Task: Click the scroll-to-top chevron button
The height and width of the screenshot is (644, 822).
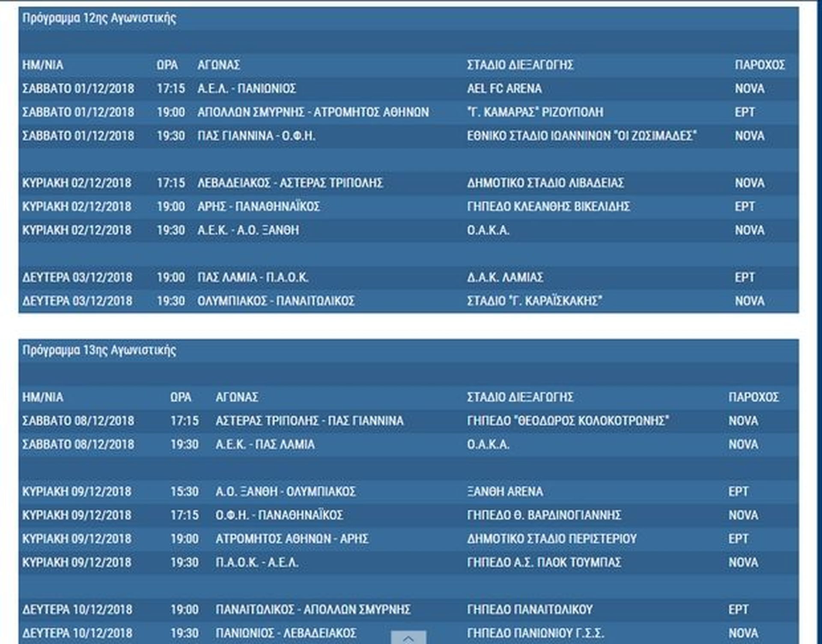Action: pos(408,637)
